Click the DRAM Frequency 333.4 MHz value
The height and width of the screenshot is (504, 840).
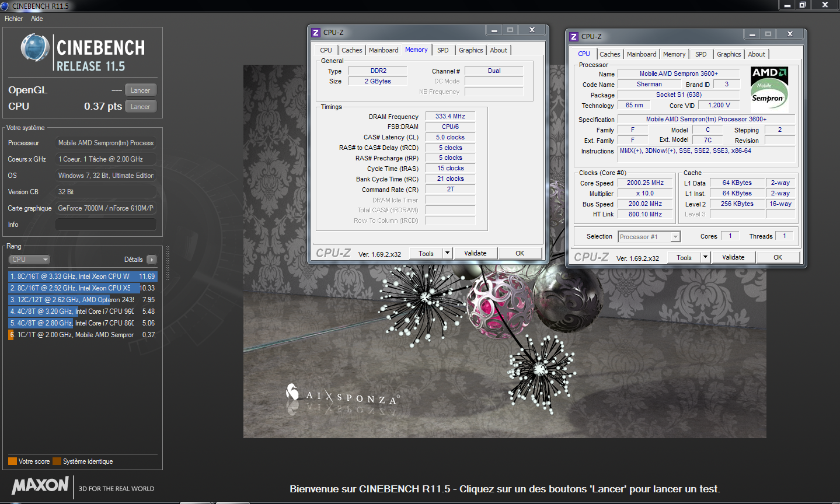click(x=450, y=116)
